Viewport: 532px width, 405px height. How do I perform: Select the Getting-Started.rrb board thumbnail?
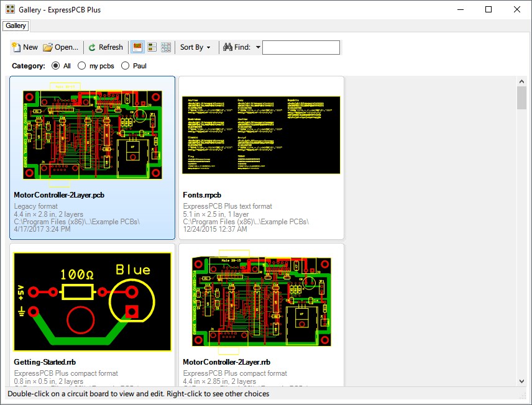point(92,302)
